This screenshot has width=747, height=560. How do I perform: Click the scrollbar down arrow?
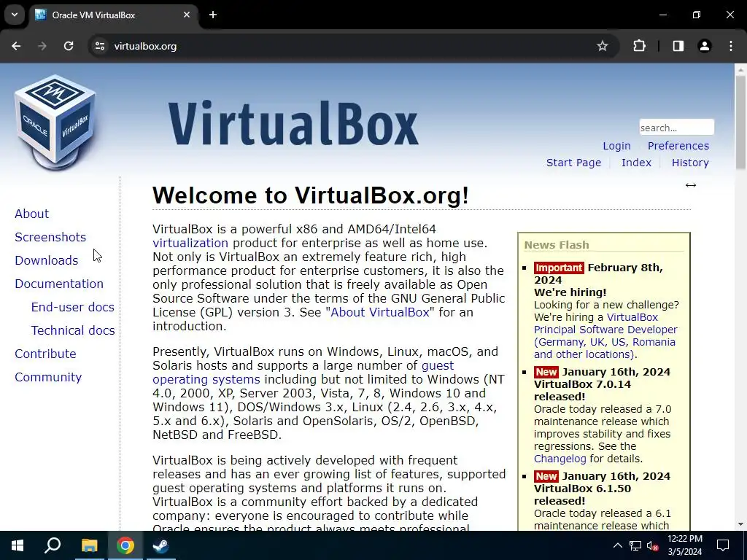pyautogui.click(x=740, y=525)
